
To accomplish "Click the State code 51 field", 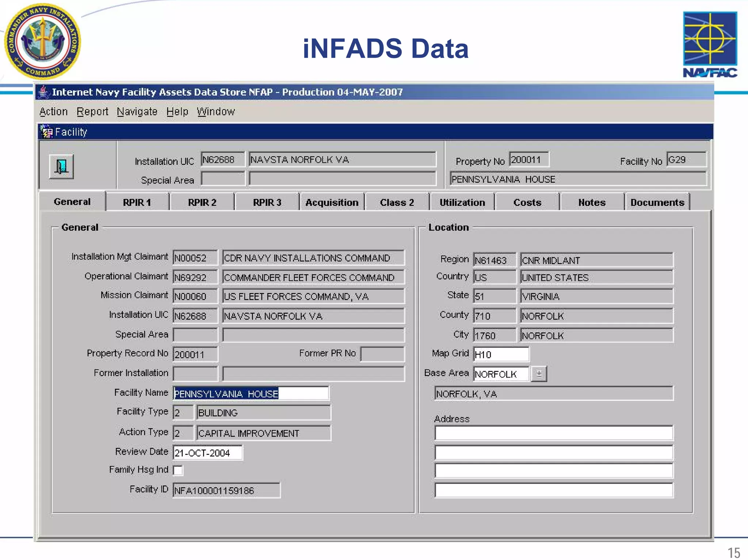I will pyautogui.click(x=495, y=296).
